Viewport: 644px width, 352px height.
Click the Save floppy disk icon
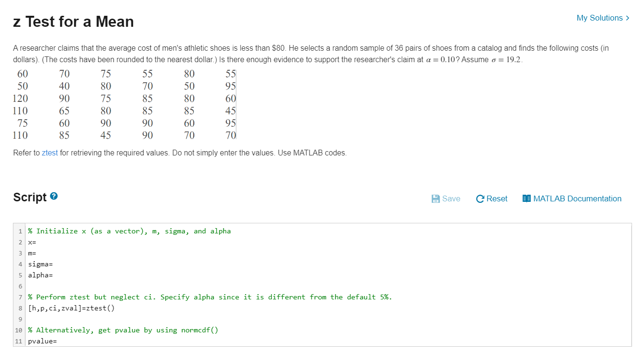(435, 198)
